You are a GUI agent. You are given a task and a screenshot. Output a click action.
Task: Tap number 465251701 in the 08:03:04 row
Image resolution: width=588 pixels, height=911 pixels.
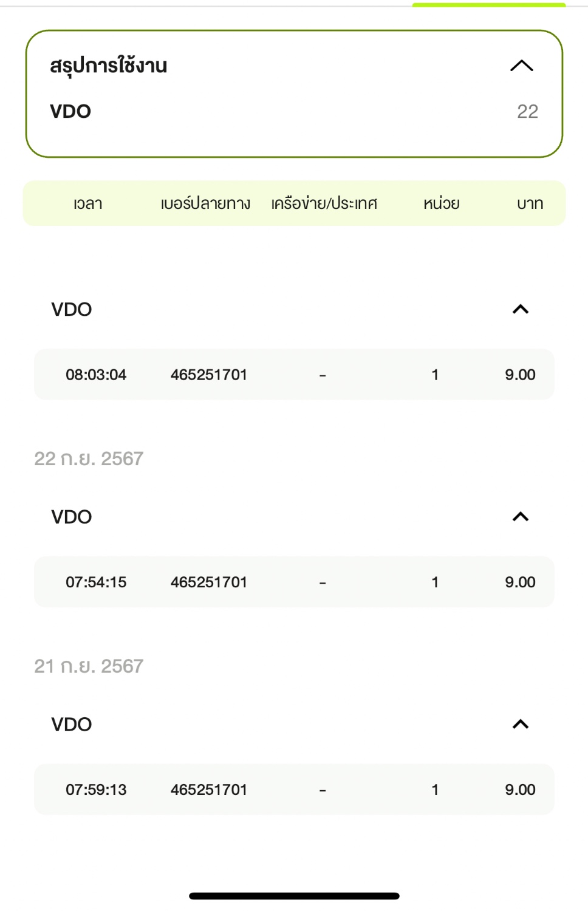(209, 375)
